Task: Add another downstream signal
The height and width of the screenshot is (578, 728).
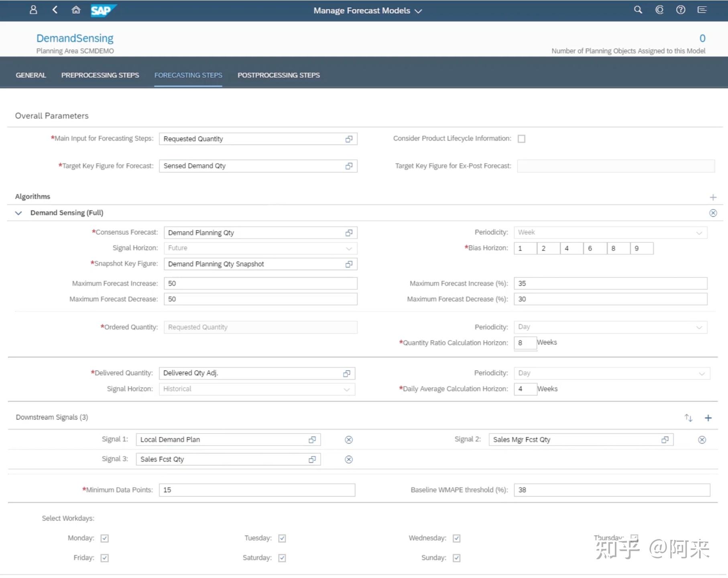Action: tap(708, 417)
